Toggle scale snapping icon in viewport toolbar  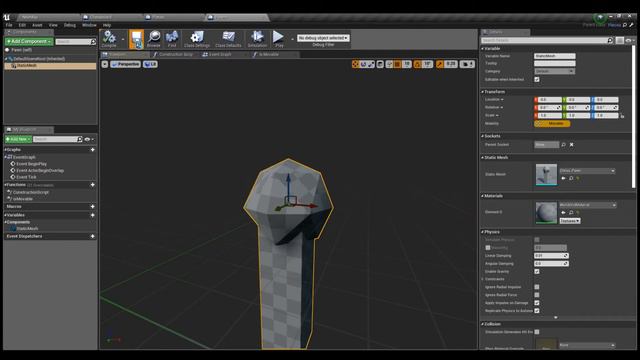[439, 64]
